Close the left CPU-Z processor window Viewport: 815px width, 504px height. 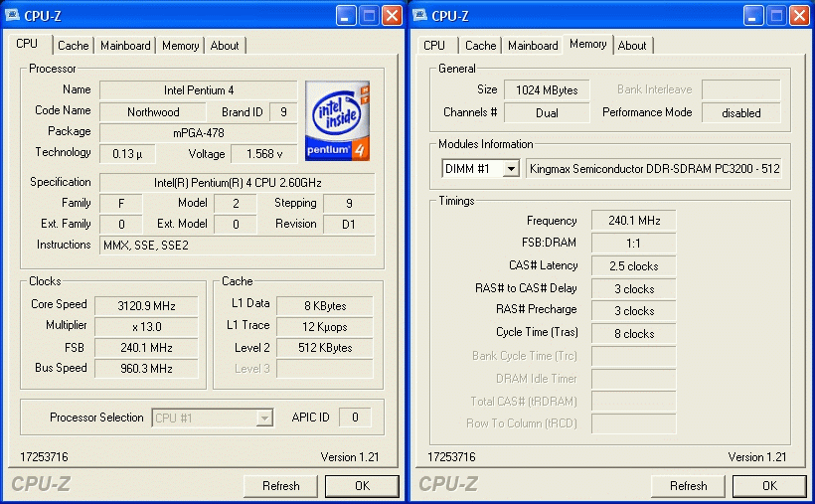(391, 16)
